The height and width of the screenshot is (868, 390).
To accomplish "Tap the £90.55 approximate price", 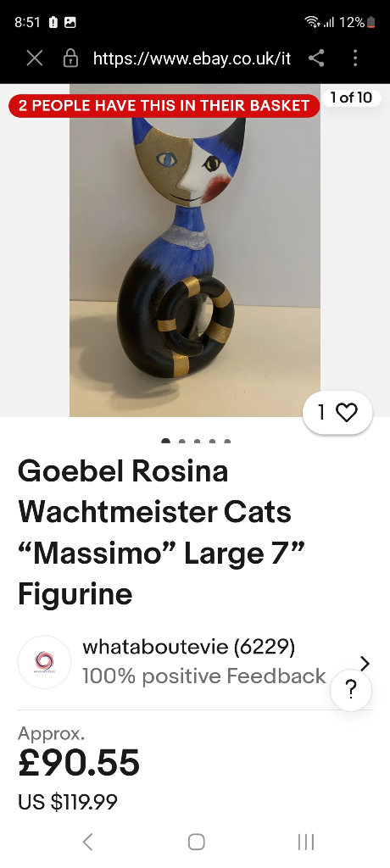I will (79, 763).
